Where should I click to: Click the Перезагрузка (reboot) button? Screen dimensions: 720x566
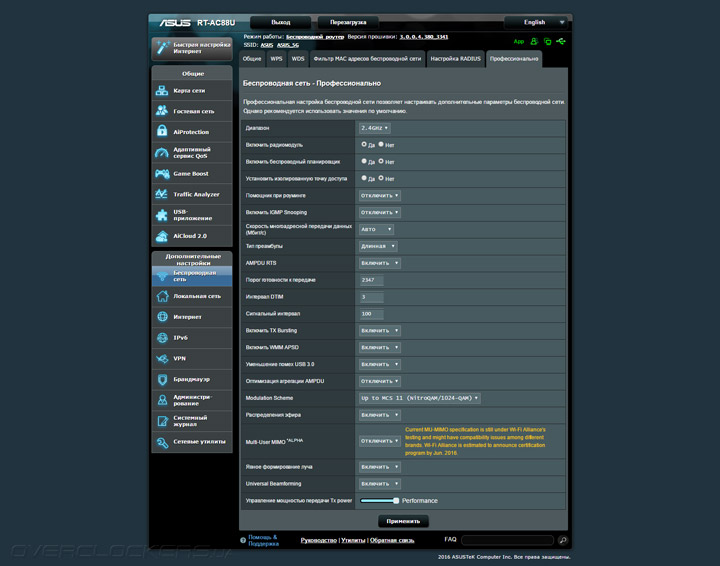click(348, 22)
